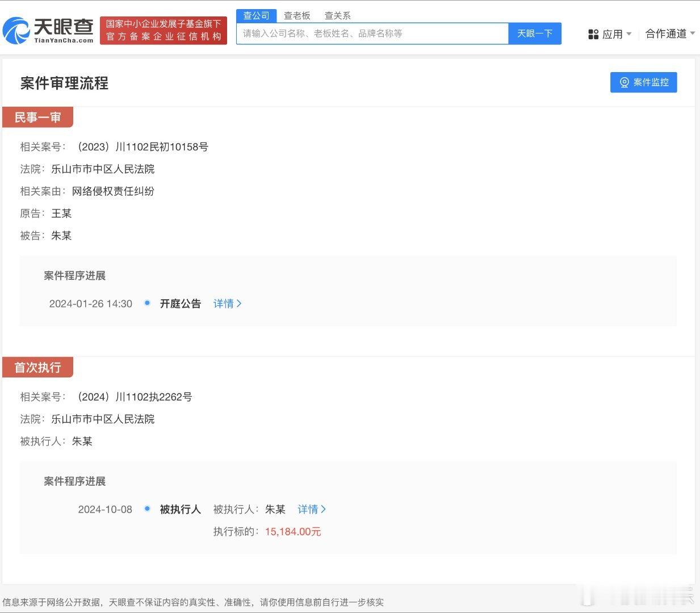Click the blue timeline dot beside 被执行人

[x=147, y=509]
